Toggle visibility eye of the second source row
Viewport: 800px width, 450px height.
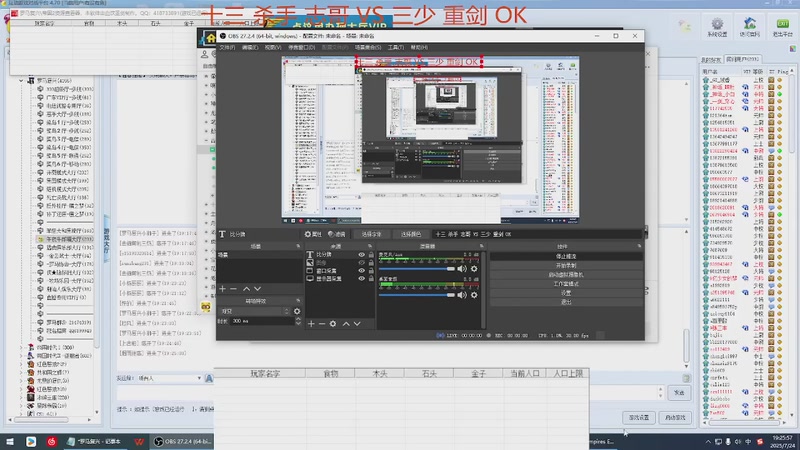point(361,263)
